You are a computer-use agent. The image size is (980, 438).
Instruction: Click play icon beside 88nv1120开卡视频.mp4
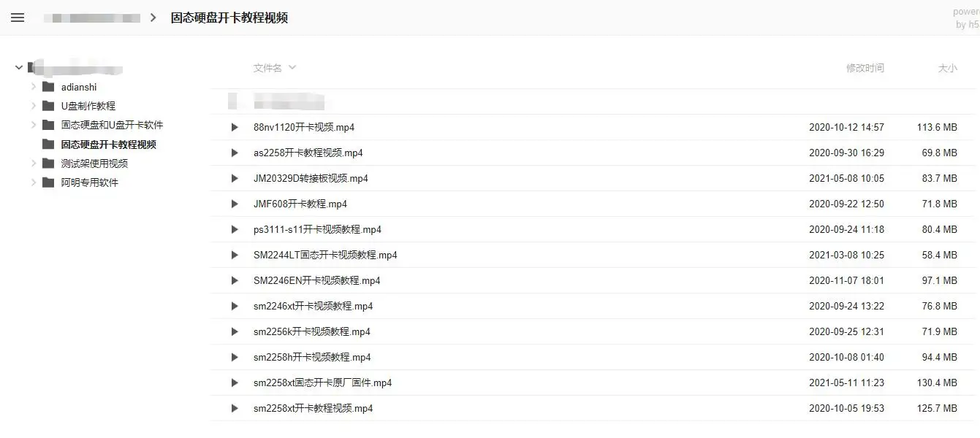[x=235, y=127]
